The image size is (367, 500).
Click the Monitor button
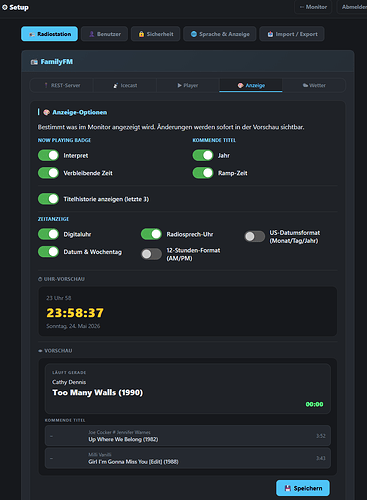coord(313,7)
